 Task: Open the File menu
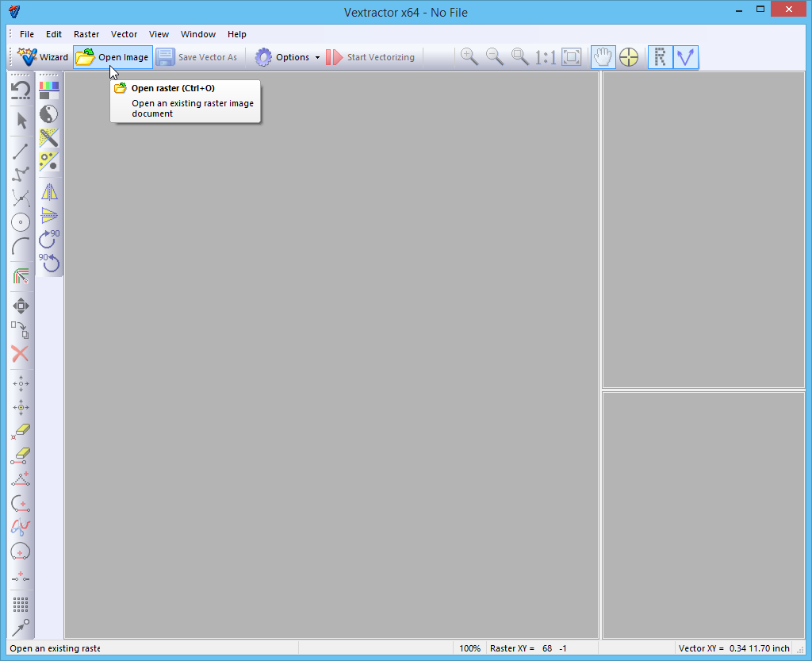point(27,34)
